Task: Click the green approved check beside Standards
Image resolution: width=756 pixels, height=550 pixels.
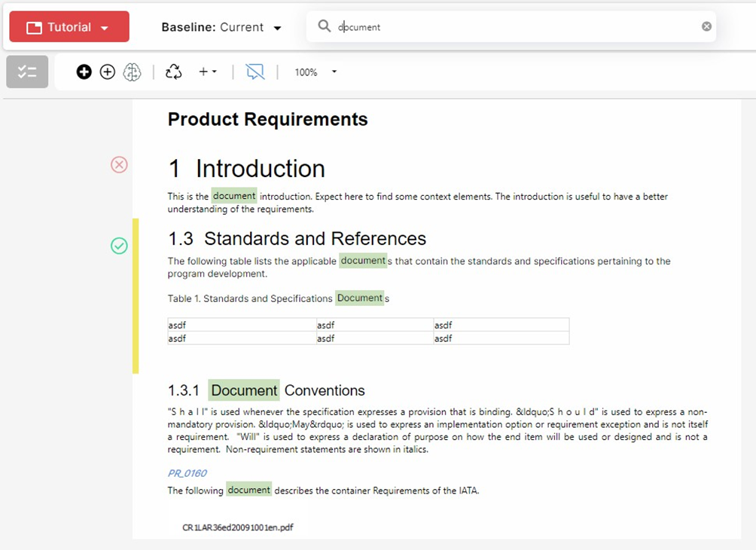Action: click(119, 246)
